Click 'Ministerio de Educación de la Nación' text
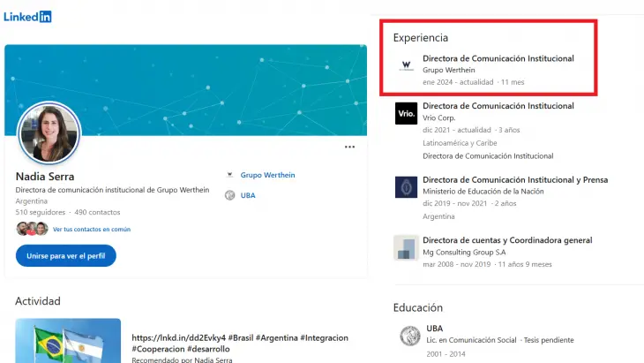 click(483, 191)
